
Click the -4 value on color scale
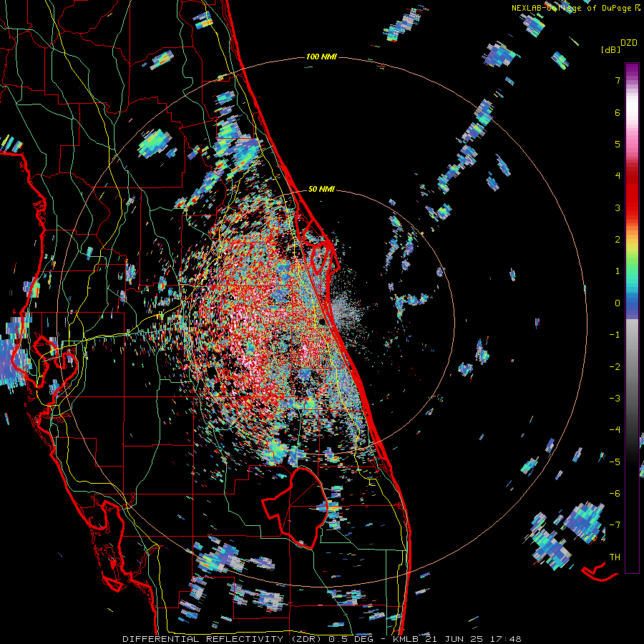pos(615,430)
